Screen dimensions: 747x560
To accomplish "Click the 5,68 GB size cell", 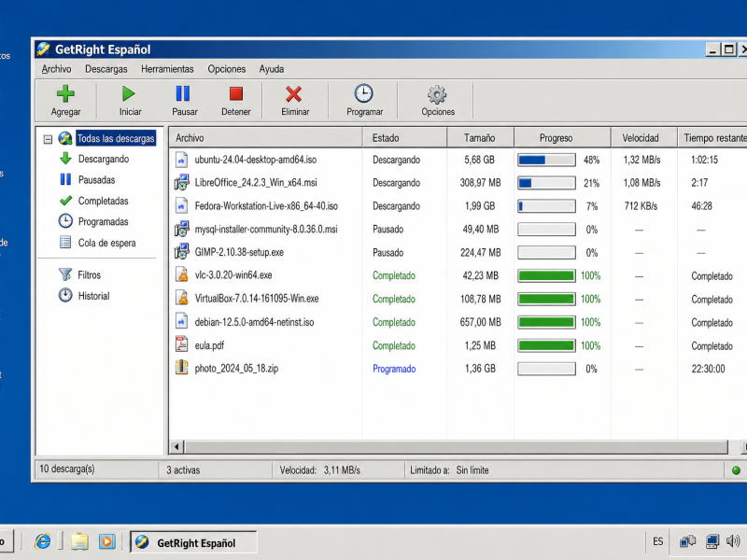I will [x=479, y=160].
